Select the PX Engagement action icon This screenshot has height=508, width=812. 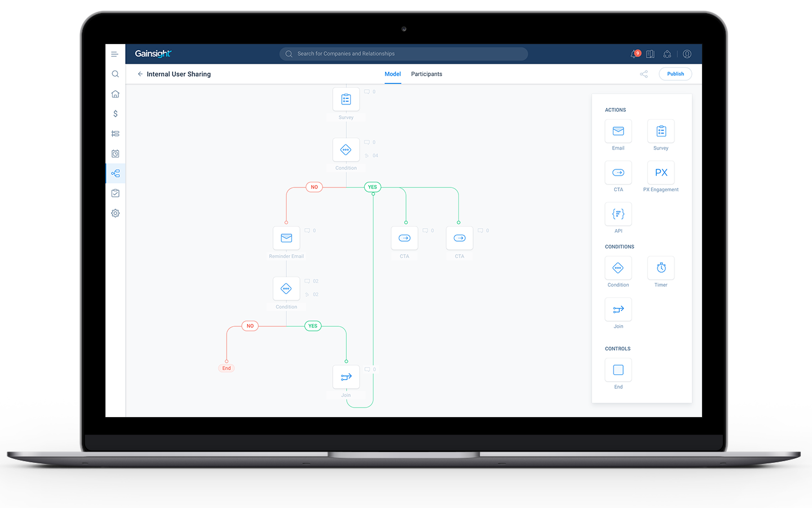661,173
